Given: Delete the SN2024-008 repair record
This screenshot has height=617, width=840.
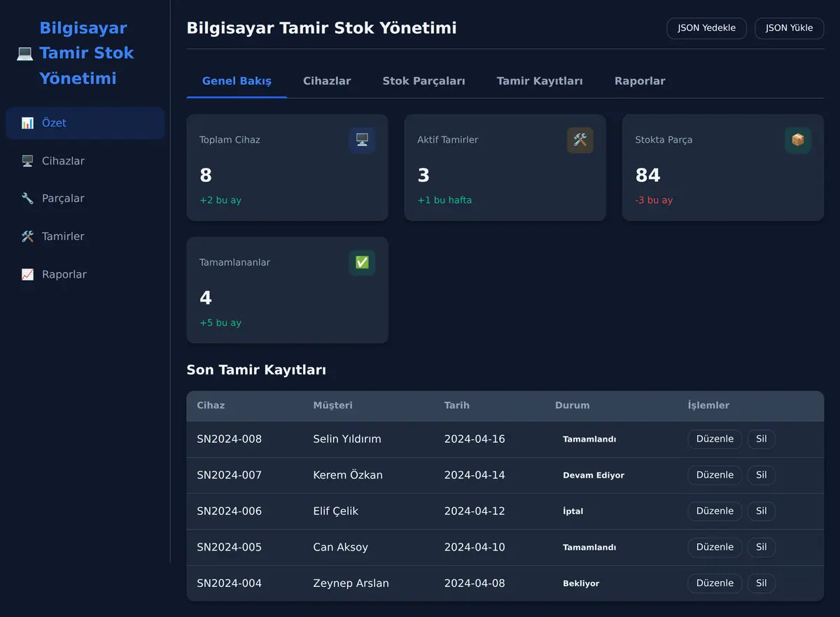Looking at the screenshot, I should pos(761,439).
